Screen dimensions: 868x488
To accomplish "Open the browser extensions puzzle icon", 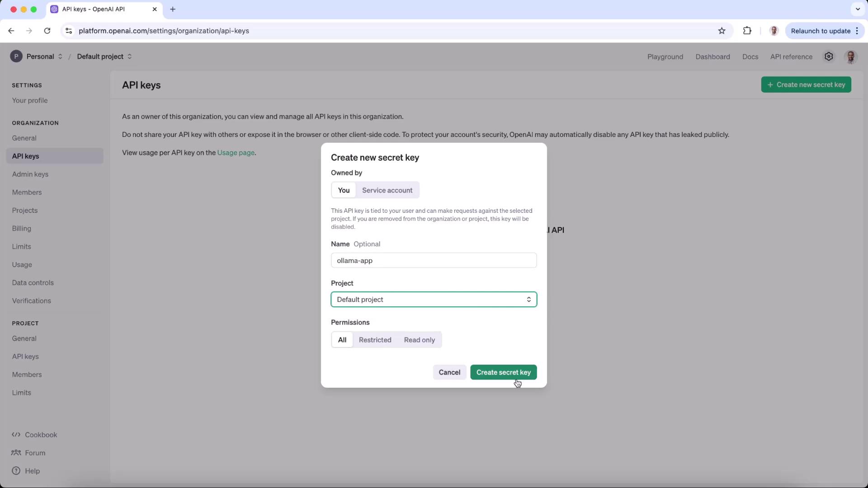I will (747, 31).
